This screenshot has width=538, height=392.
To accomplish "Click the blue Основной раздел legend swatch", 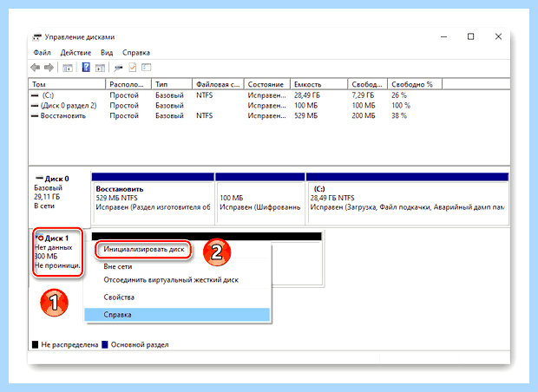I will [x=105, y=344].
